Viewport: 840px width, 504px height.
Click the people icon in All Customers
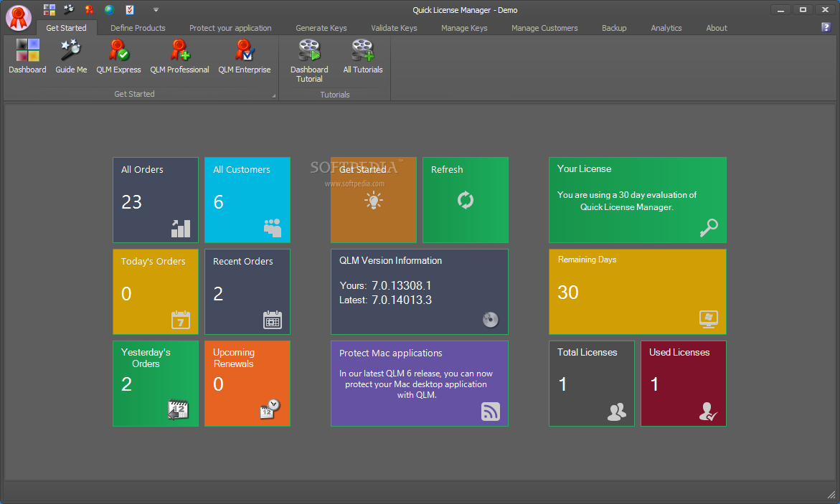point(273,228)
